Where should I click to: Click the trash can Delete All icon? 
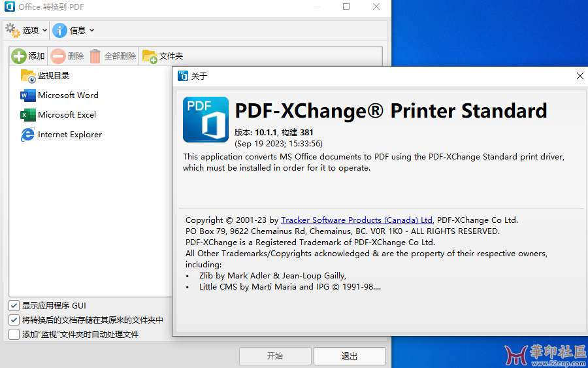[x=95, y=56]
